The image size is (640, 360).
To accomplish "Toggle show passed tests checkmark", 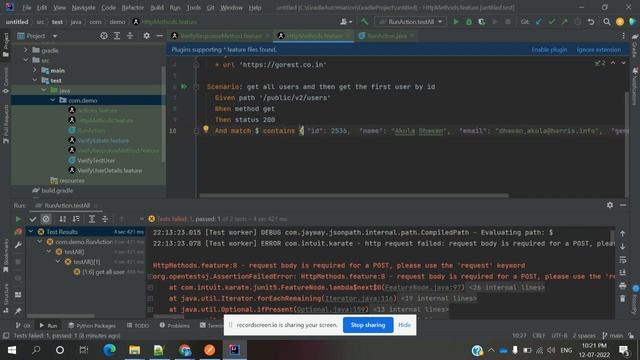I will pyautogui.click(x=33, y=219).
